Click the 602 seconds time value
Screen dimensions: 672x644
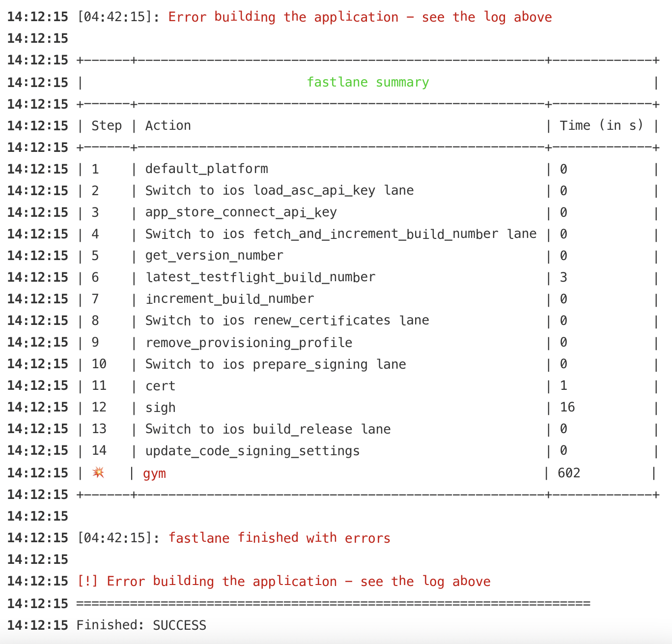click(569, 473)
